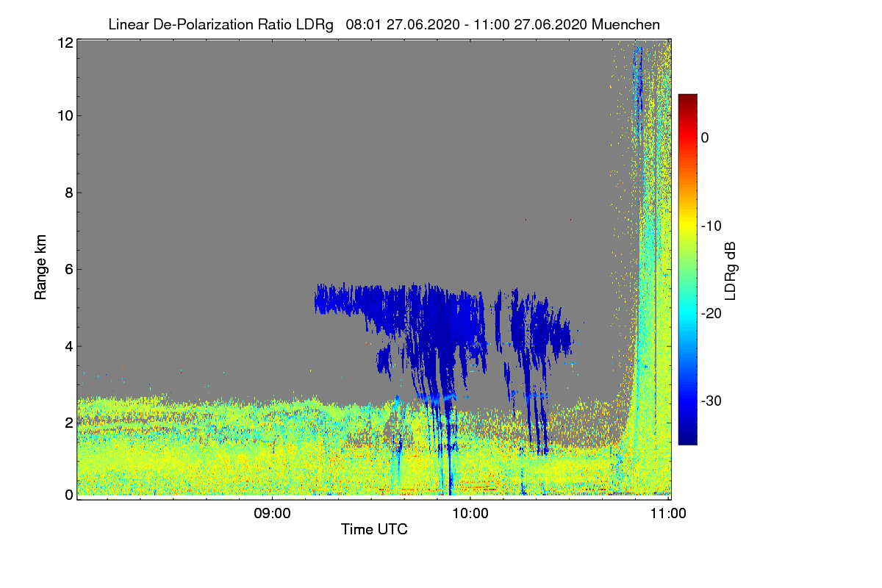Click the 0 km range tick label

[x=69, y=495]
